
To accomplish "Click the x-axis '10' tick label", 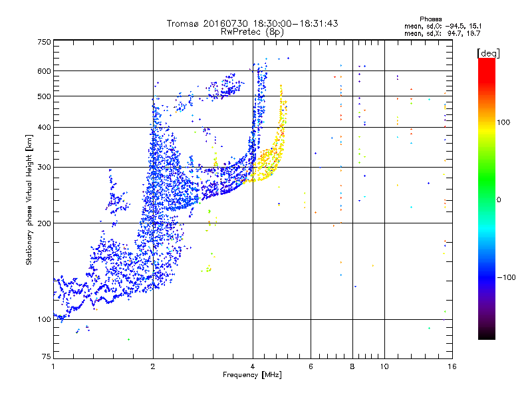I will click(x=384, y=366).
